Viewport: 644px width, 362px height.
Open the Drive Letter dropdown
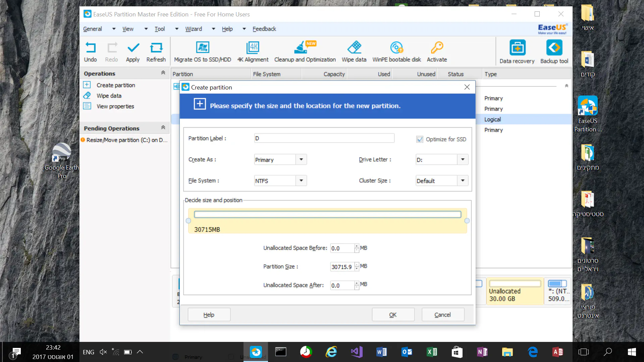click(x=463, y=160)
